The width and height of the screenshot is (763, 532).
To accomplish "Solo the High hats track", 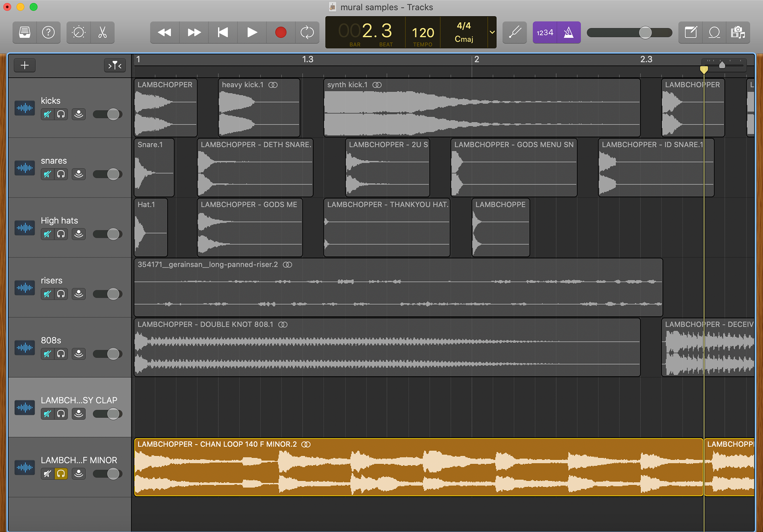I will point(61,234).
